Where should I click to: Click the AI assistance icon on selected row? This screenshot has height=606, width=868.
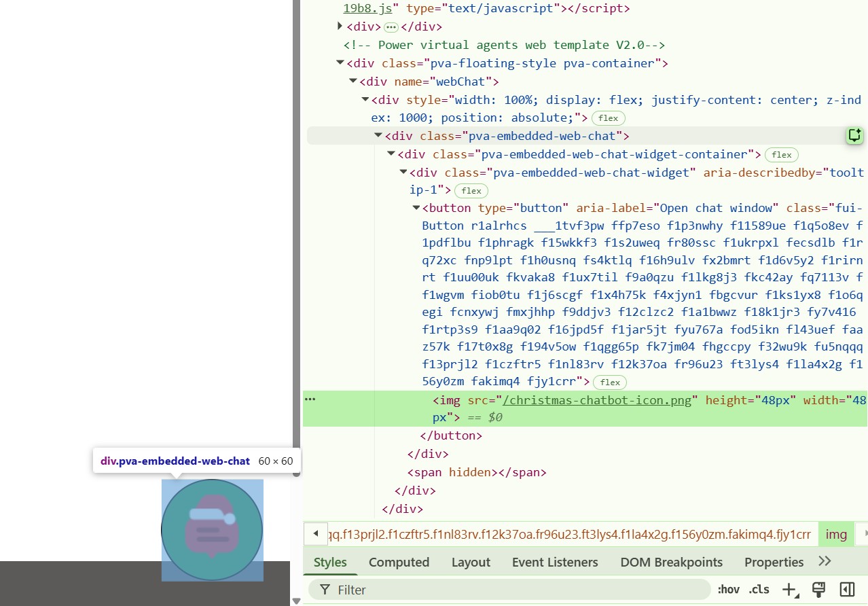point(854,136)
